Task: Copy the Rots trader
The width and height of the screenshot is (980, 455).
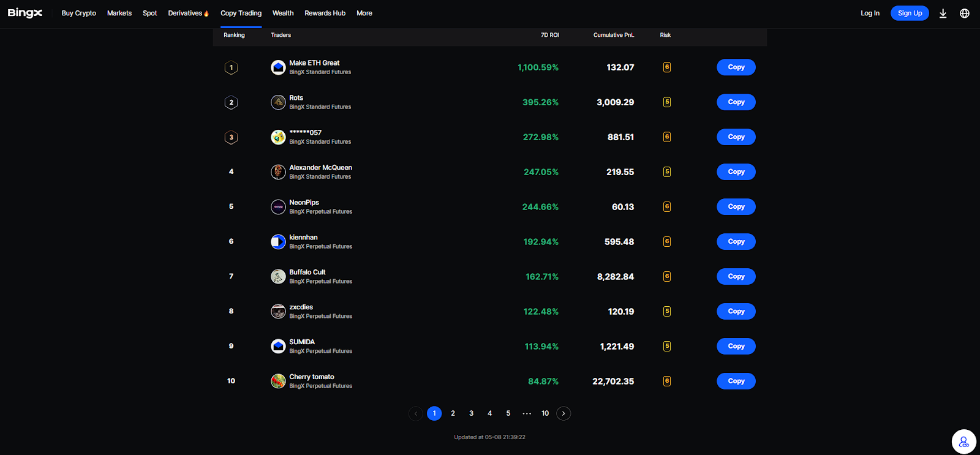Action: click(x=736, y=102)
